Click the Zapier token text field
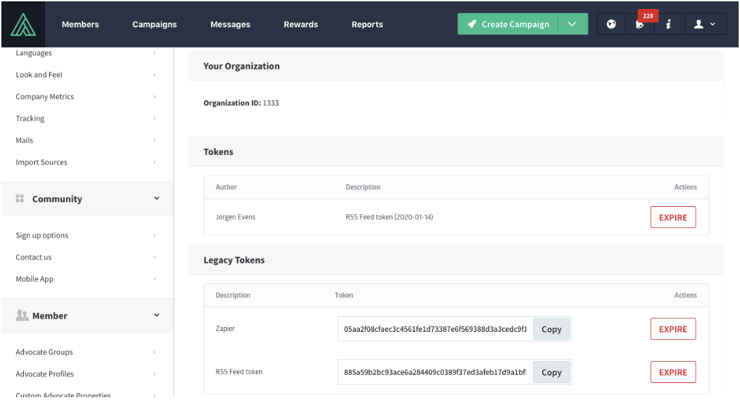The height and width of the screenshot is (400, 740). pos(435,329)
